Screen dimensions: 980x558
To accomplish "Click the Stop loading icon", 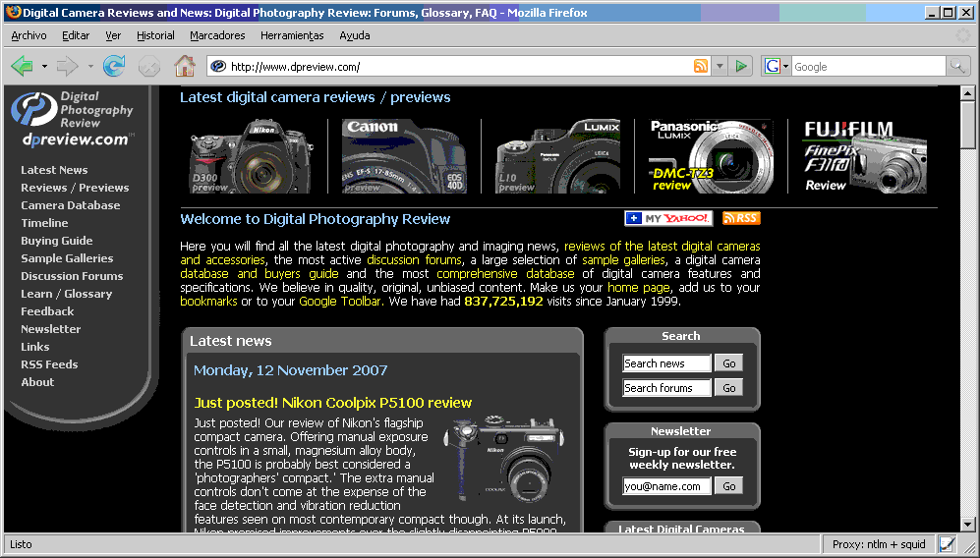I will point(148,66).
